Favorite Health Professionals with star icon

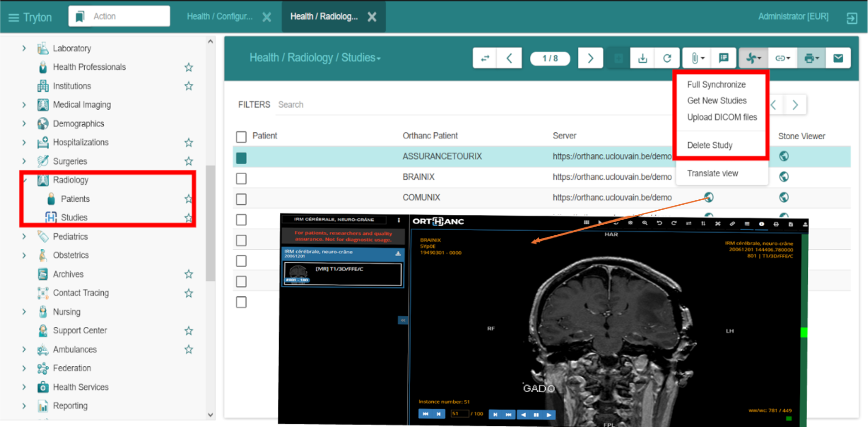point(188,67)
